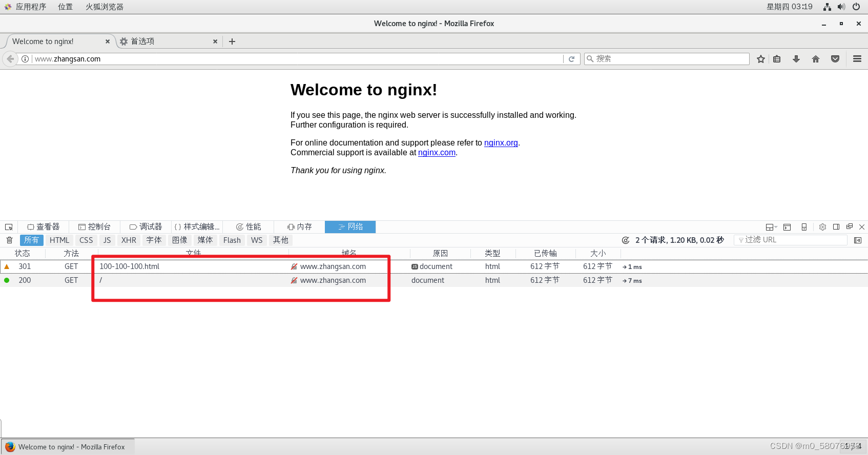
Task: Enable responsive design mode icon
Action: click(804, 227)
